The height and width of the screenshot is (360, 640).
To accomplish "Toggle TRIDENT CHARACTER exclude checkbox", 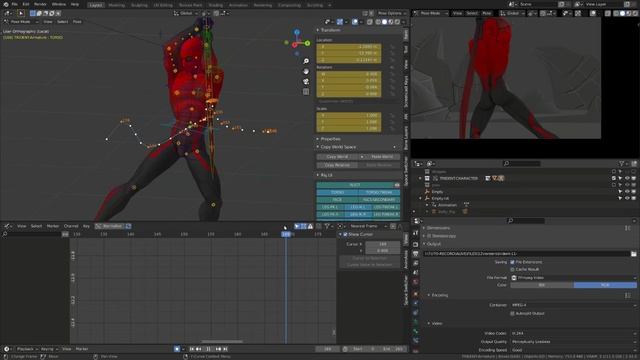I will [x=614, y=178].
